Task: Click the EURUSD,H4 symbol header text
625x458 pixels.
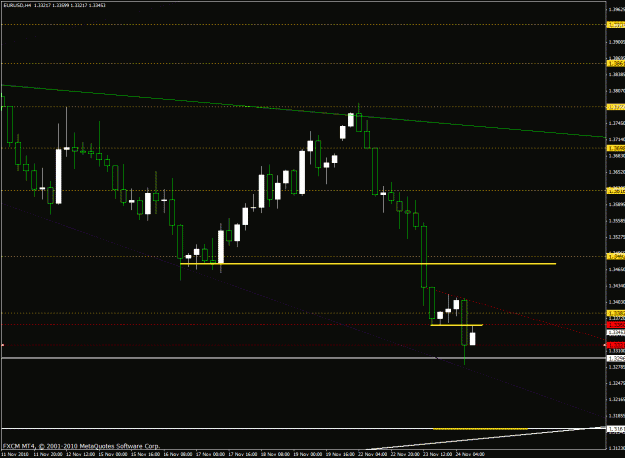Action: 17,5
